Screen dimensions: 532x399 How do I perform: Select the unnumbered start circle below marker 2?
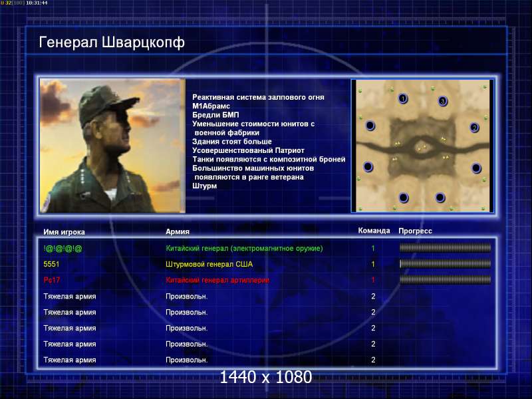[x=476, y=168]
